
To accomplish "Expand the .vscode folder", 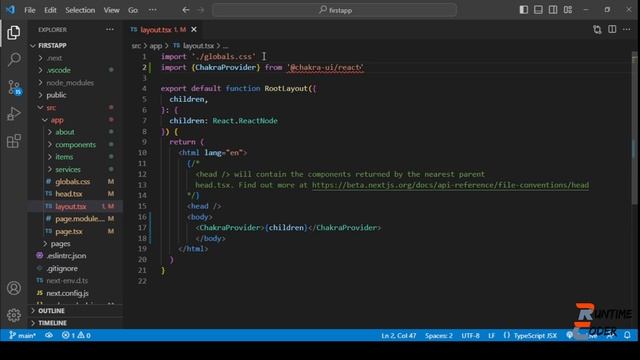I will 76,70.
